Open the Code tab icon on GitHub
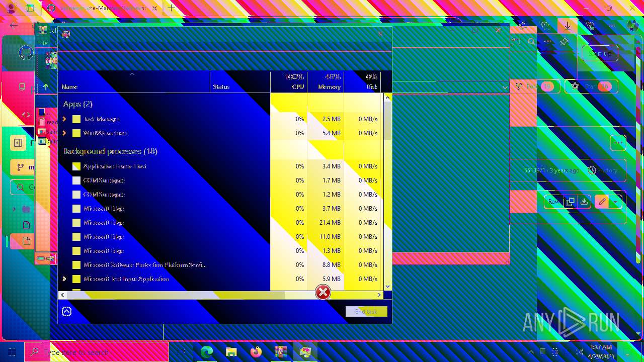Image resolution: width=644 pixels, height=362 pixels. (x=26, y=115)
